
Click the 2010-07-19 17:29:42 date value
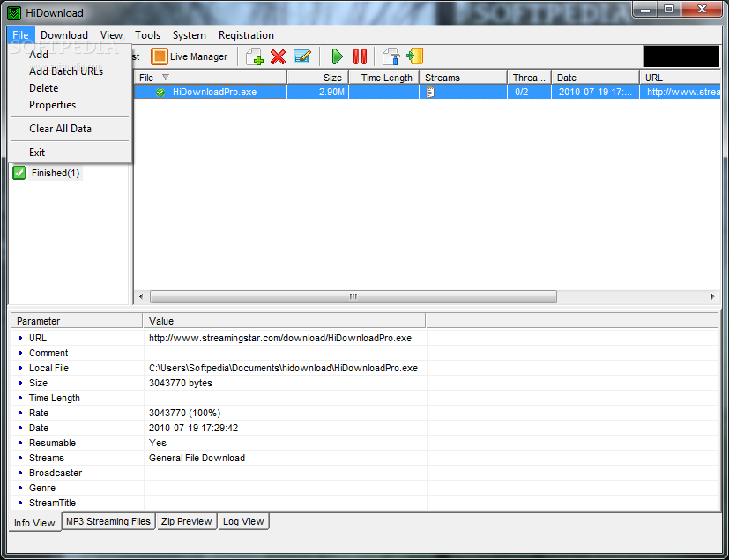click(x=193, y=428)
